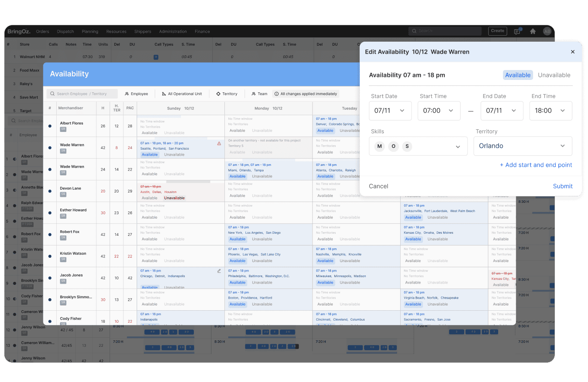Expand the Skills dropdown arrow

(458, 147)
